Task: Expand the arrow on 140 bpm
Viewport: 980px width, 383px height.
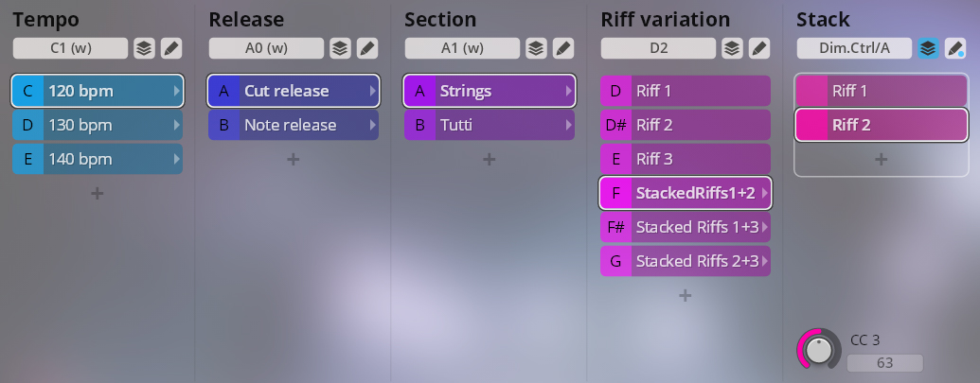Action: 176,159
